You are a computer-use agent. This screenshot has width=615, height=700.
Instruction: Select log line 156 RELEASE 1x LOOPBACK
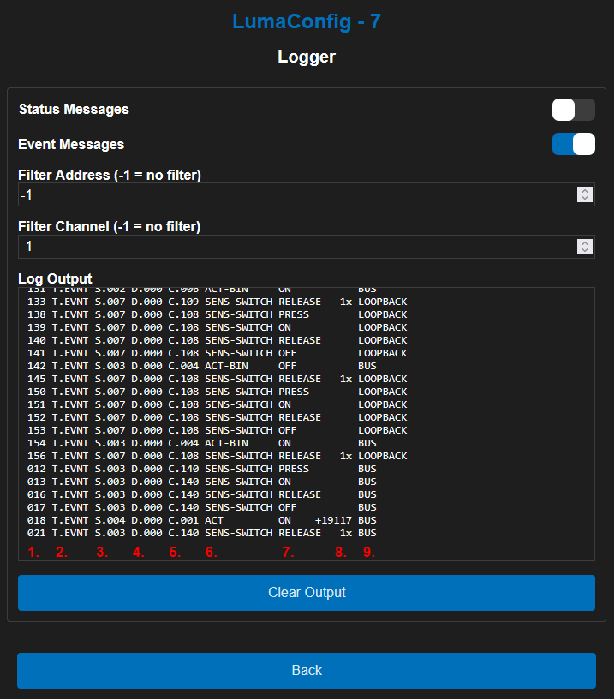point(218,457)
